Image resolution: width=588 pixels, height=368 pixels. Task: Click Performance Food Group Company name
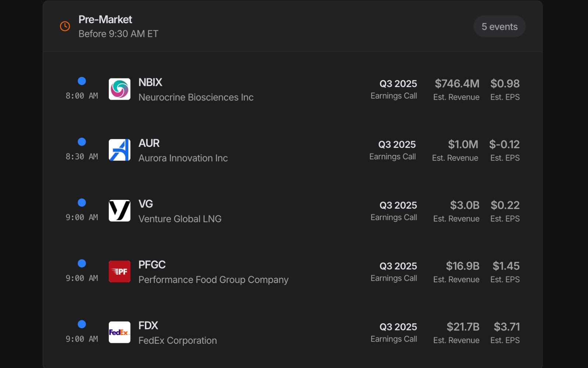click(x=214, y=280)
